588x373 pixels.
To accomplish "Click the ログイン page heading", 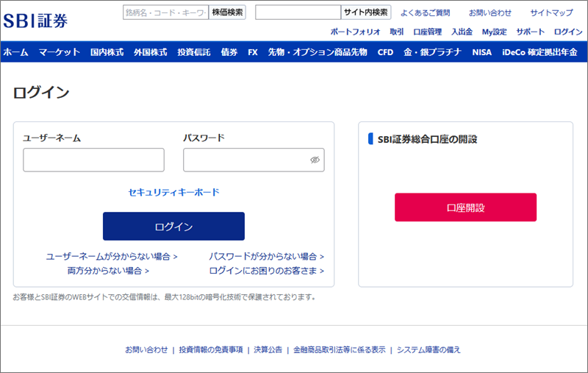I will [x=41, y=92].
